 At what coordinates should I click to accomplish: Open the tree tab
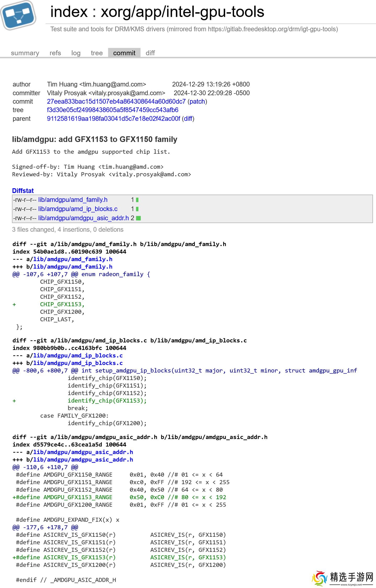coord(97,53)
